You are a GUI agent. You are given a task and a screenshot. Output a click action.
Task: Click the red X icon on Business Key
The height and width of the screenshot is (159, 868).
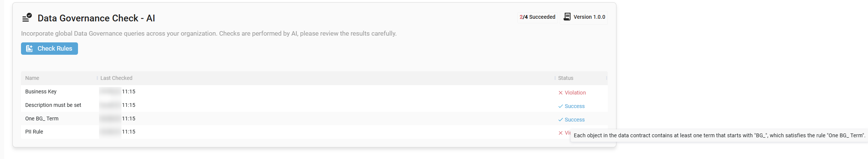pos(561,93)
